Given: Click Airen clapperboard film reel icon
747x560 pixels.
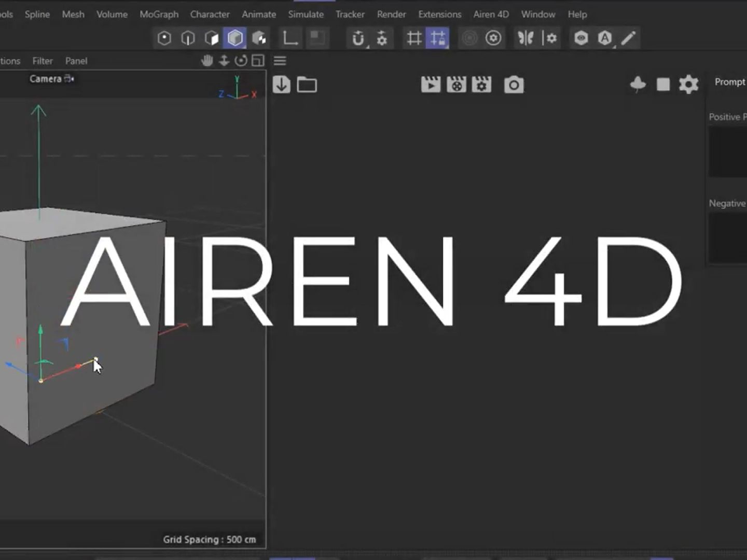Looking at the screenshot, I should pyautogui.click(x=457, y=85).
